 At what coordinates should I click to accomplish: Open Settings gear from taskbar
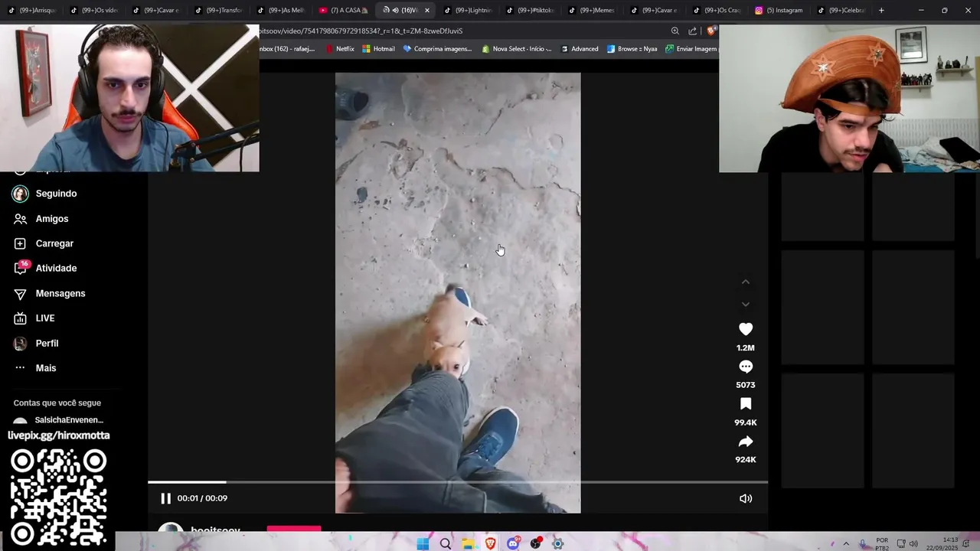[x=558, y=544]
